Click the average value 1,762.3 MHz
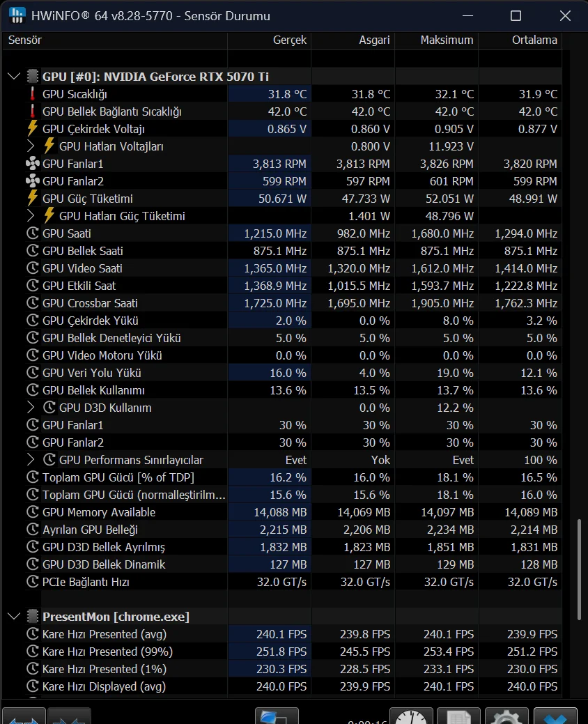The width and height of the screenshot is (588, 724). pos(526,303)
